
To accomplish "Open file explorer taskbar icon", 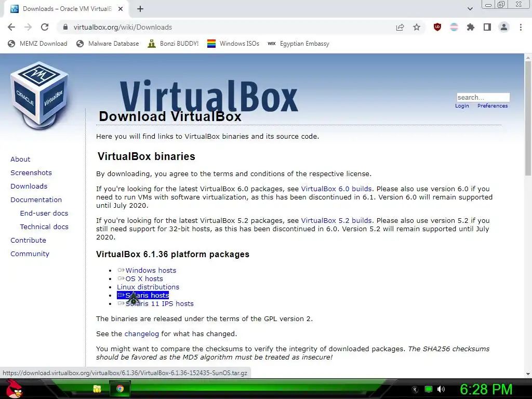I will coord(97,389).
